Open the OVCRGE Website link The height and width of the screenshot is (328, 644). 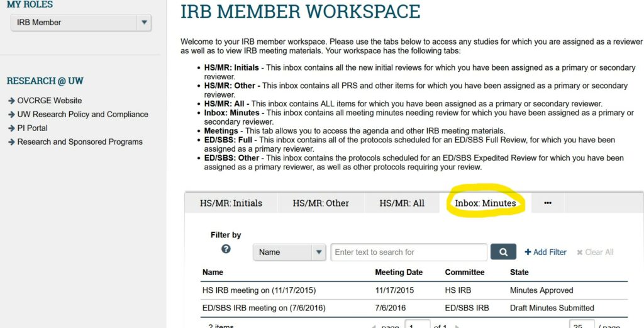point(49,101)
